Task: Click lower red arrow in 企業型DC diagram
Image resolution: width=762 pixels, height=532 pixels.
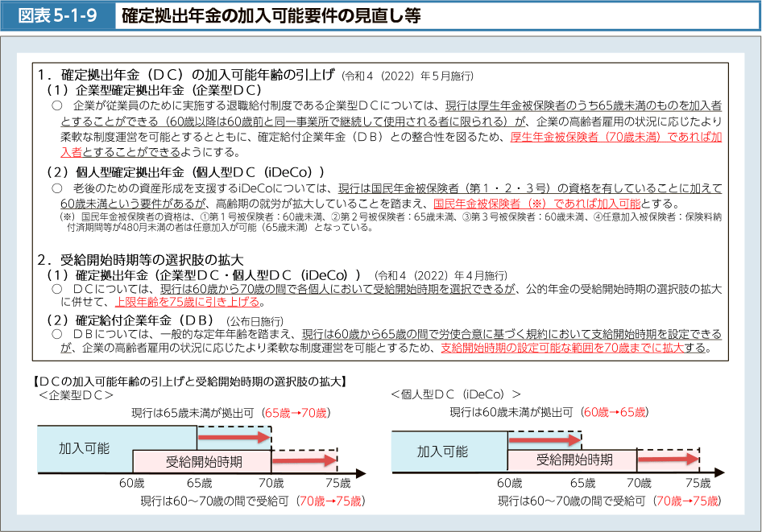Action: point(304,460)
